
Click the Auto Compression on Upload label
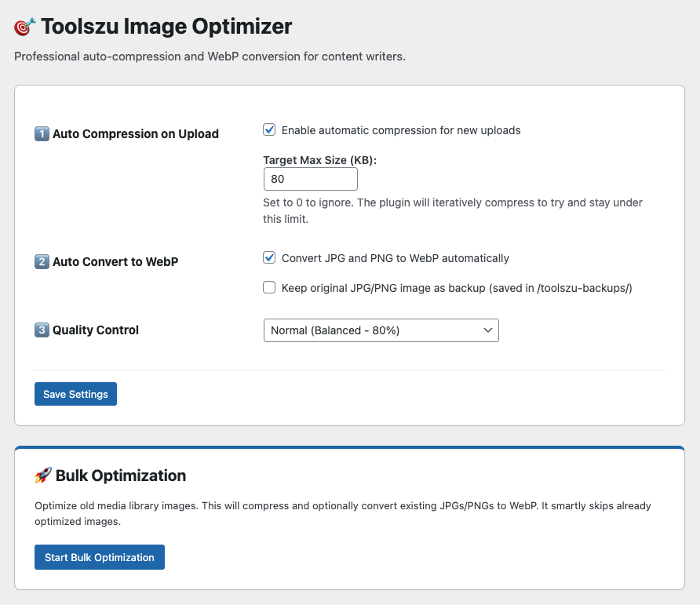click(x=136, y=134)
